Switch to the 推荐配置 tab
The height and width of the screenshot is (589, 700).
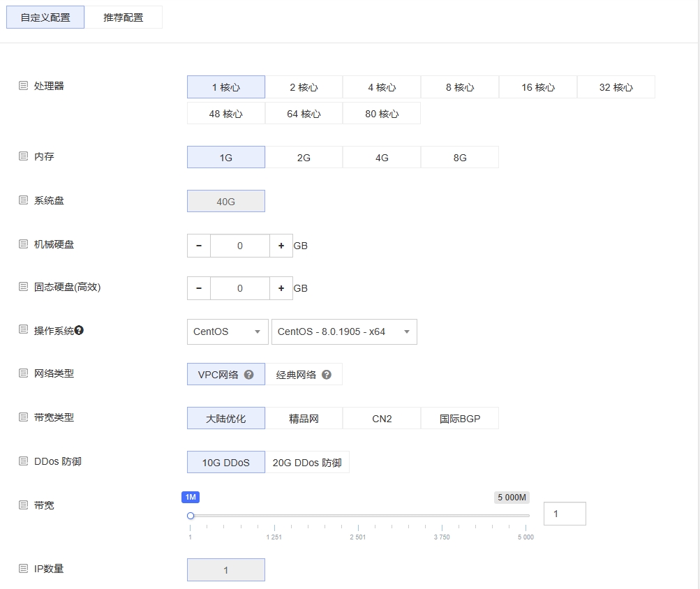[x=124, y=17]
